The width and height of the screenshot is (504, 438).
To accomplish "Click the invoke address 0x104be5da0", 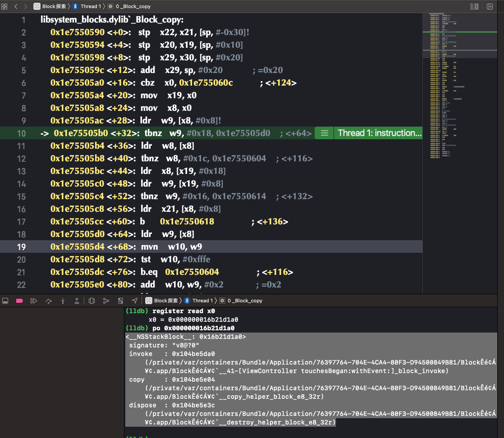I will (193, 354).
